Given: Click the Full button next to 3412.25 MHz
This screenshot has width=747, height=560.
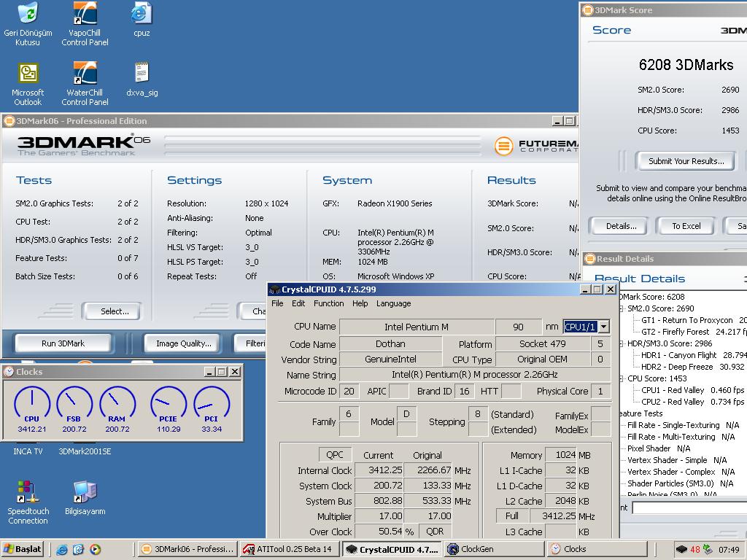Looking at the screenshot, I should tap(512, 516).
